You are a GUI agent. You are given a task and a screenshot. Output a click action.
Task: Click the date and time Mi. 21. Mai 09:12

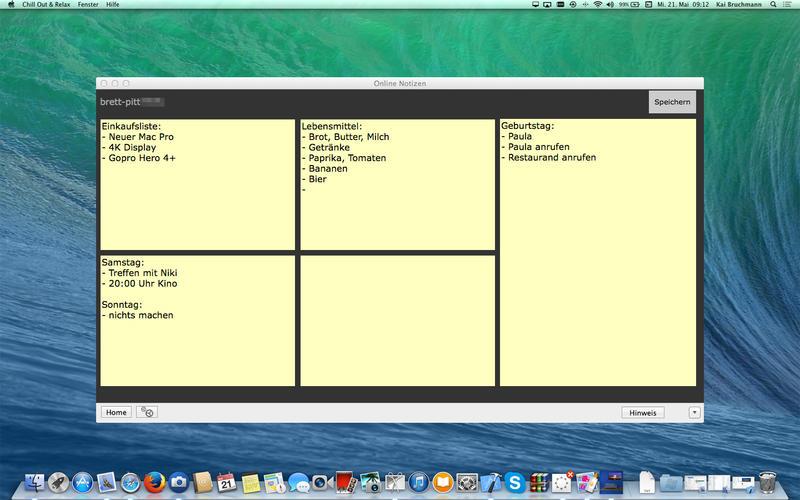coord(683,4)
